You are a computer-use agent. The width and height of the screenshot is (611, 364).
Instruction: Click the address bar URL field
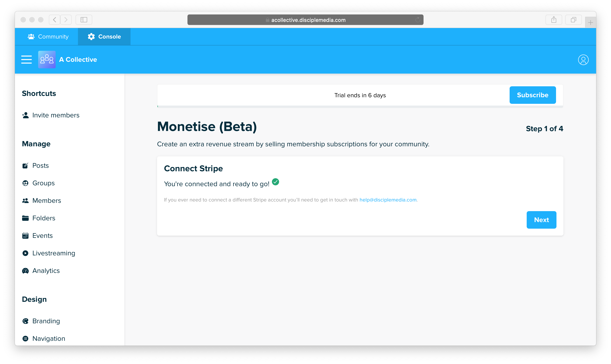tap(305, 20)
